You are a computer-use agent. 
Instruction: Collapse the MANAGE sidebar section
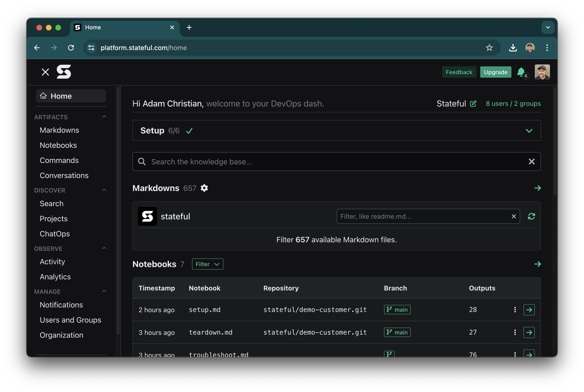tap(104, 291)
